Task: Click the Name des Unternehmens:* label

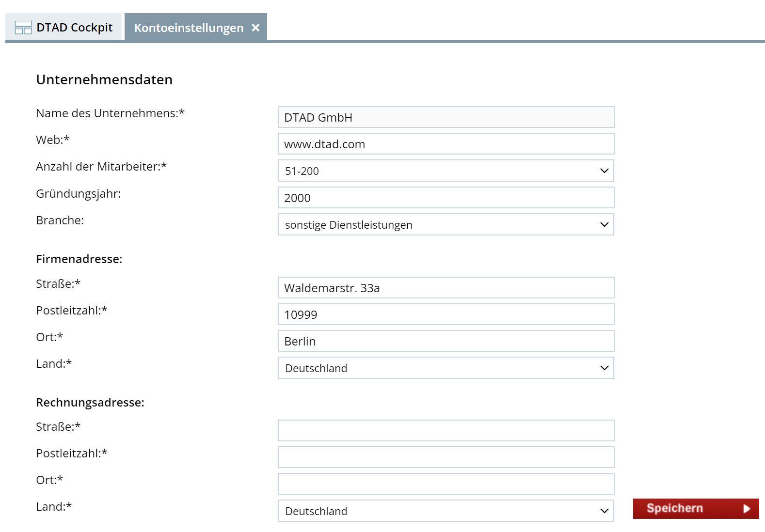Action: (110, 113)
